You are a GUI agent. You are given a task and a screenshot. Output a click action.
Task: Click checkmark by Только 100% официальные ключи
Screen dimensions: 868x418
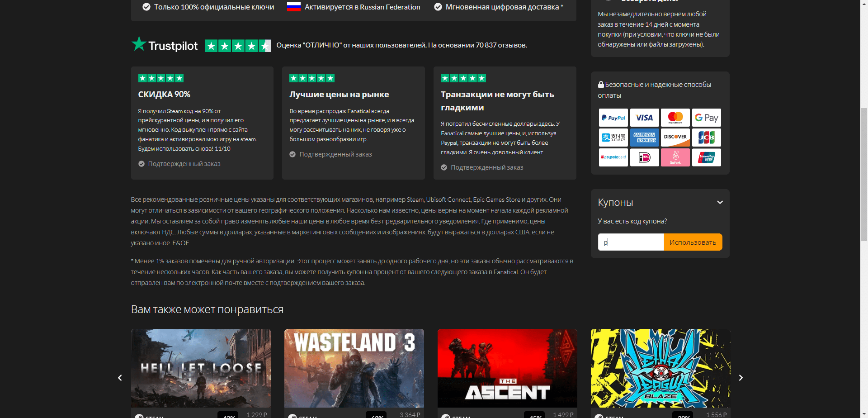point(146,7)
